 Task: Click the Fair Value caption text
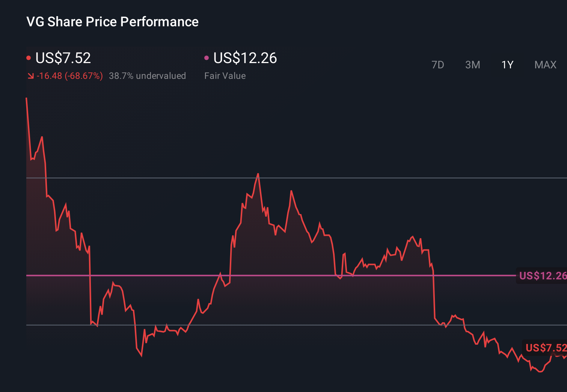pos(225,75)
